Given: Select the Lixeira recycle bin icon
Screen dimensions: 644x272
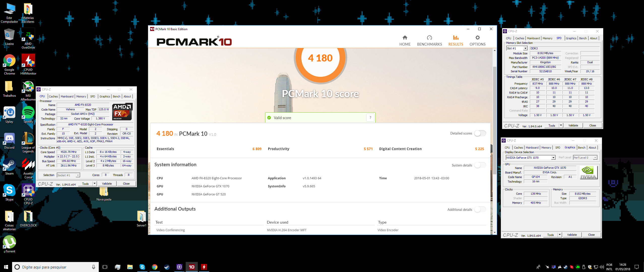Looking at the screenshot, I should pos(9,37).
